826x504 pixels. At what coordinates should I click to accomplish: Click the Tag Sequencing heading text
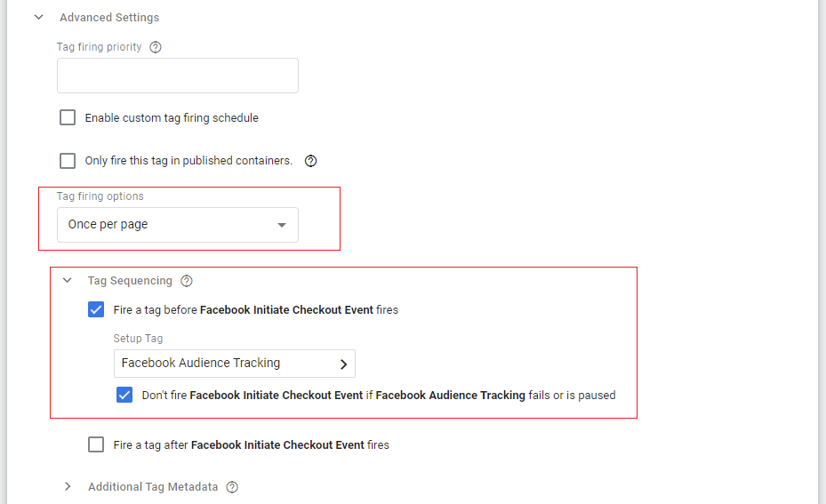(130, 281)
